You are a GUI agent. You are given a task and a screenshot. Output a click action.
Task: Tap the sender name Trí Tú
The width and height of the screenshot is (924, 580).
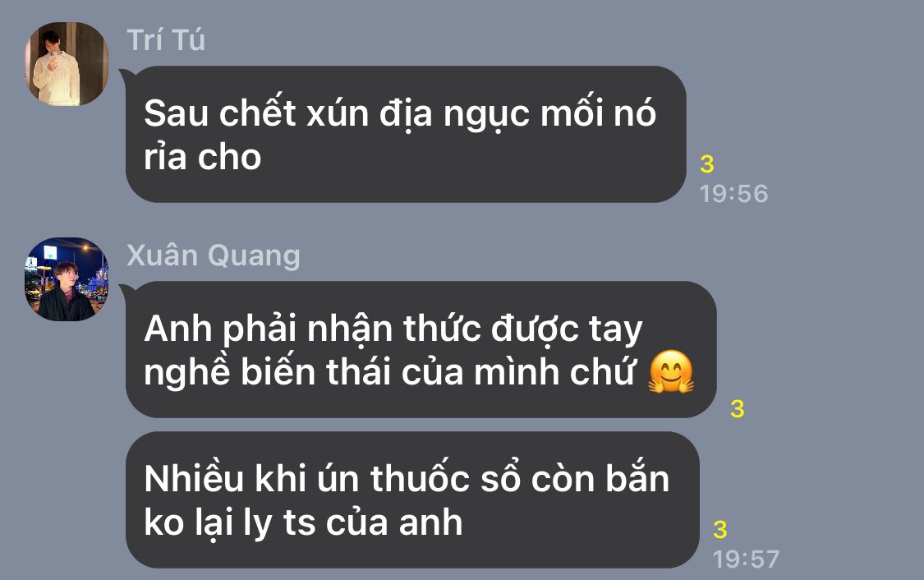pos(166,40)
